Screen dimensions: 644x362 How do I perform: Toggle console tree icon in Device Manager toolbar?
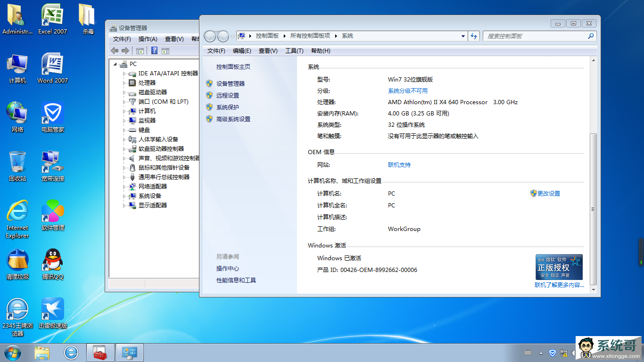click(x=140, y=51)
